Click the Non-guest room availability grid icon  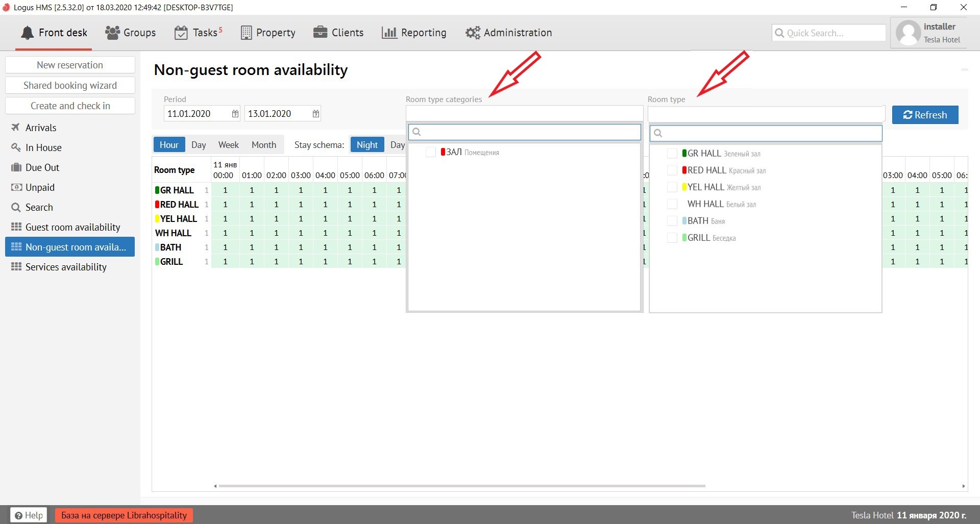[x=16, y=246]
